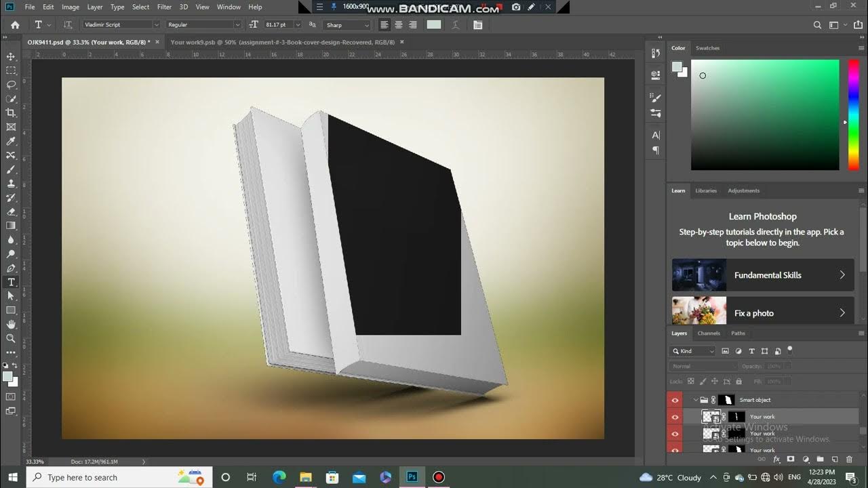Select the Pen tool

point(11,268)
